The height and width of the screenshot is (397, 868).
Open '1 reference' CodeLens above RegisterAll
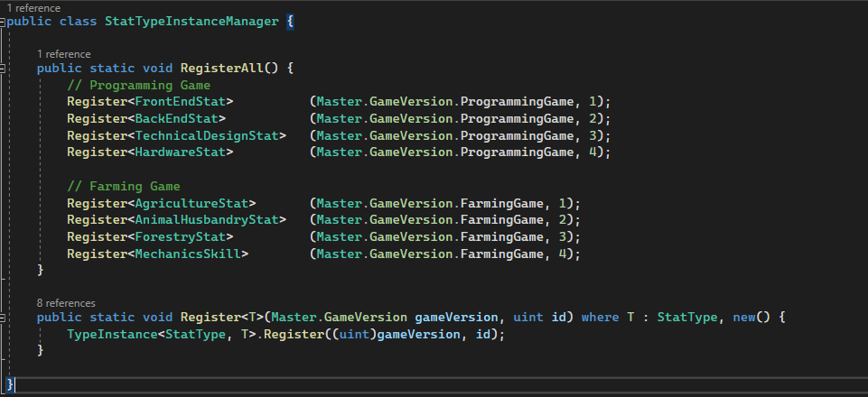[x=63, y=54]
